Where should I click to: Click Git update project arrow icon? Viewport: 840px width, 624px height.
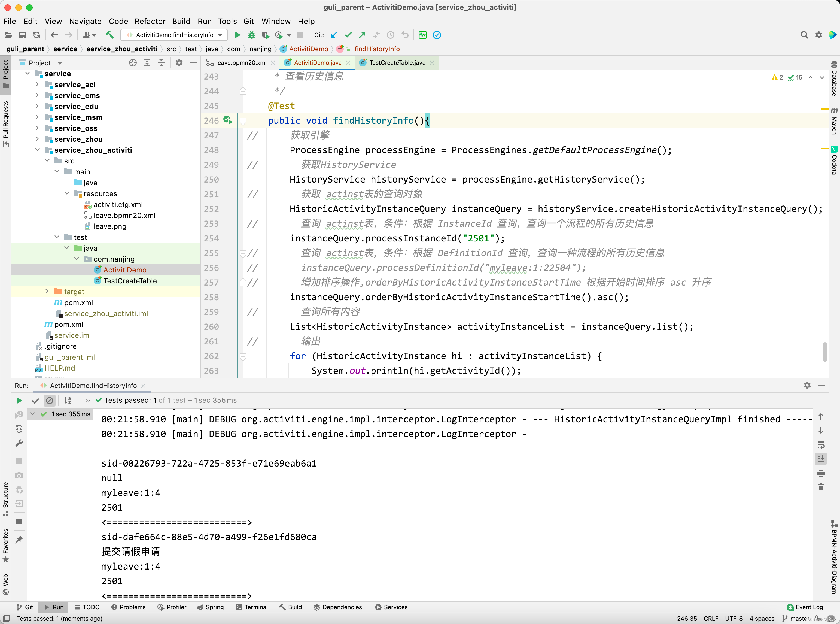tap(334, 35)
